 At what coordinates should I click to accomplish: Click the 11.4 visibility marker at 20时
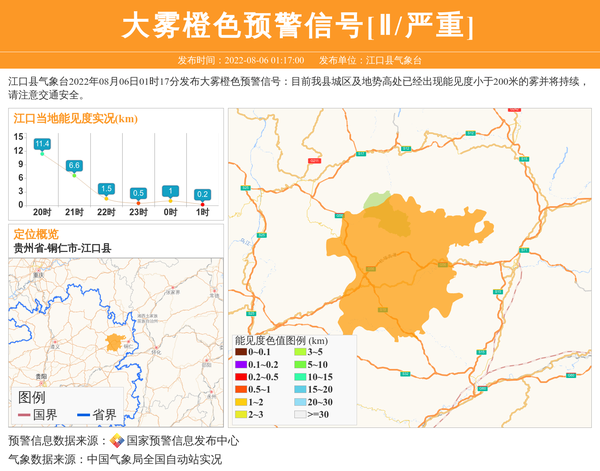(42, 144)
